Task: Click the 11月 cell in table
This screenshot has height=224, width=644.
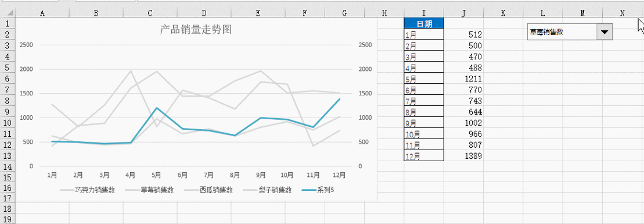Action: pyautogui.click(x=424, y=145)
